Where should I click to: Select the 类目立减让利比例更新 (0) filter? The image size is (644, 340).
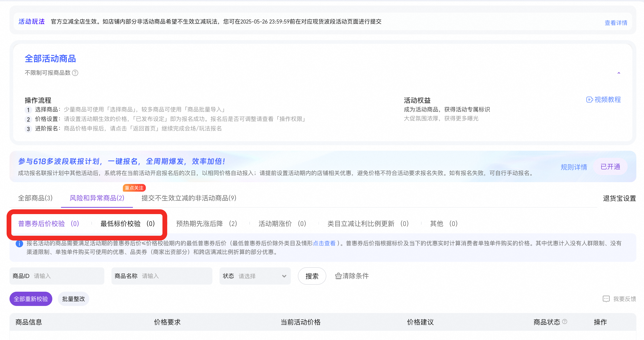click(x=368, y=224)
